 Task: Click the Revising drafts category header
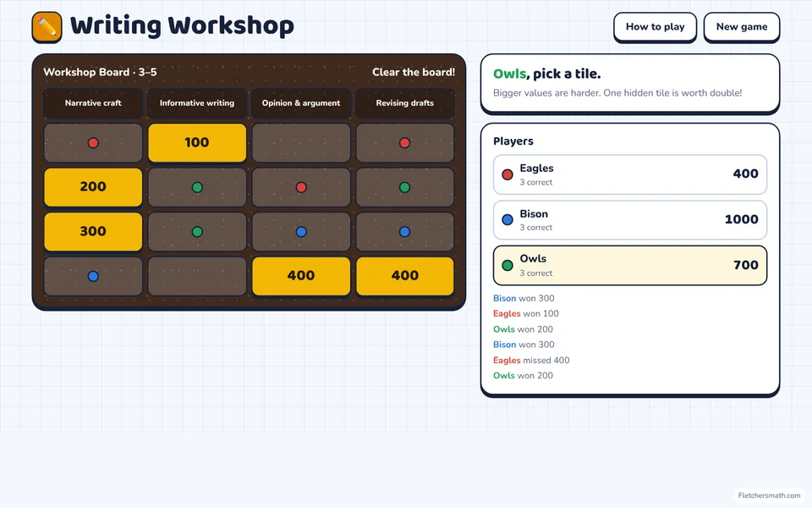coord(405,103)
